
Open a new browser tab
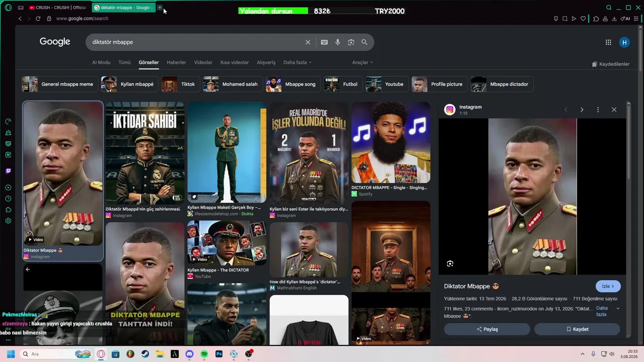(160, 8)
